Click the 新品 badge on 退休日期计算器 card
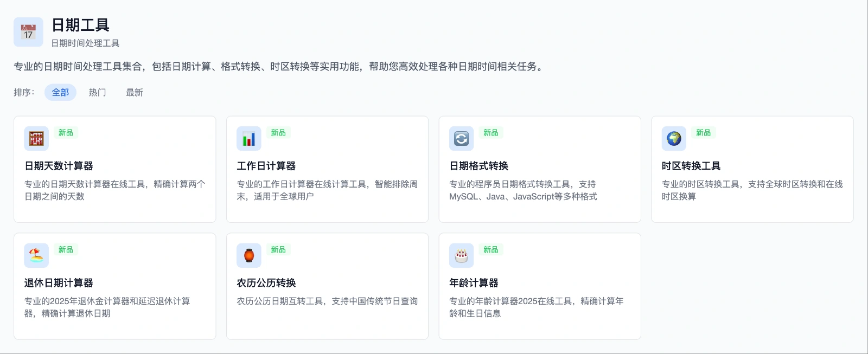868x354 pixels. 66,250
